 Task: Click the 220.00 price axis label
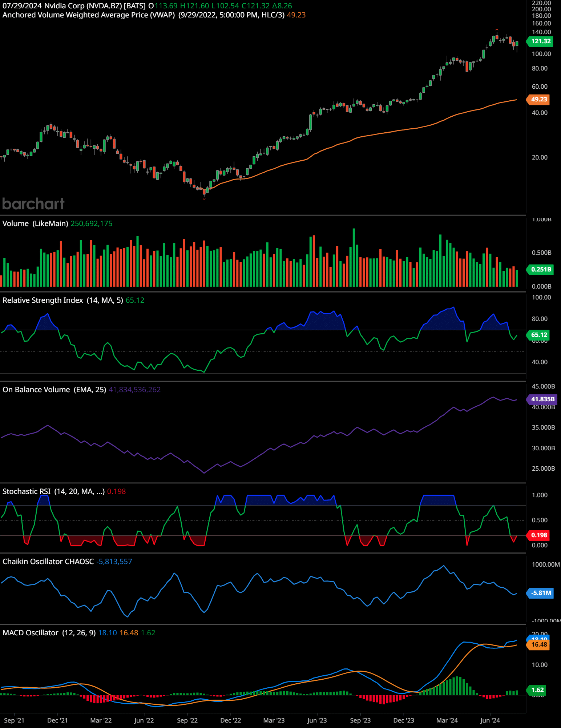click(x=541, y=3)
